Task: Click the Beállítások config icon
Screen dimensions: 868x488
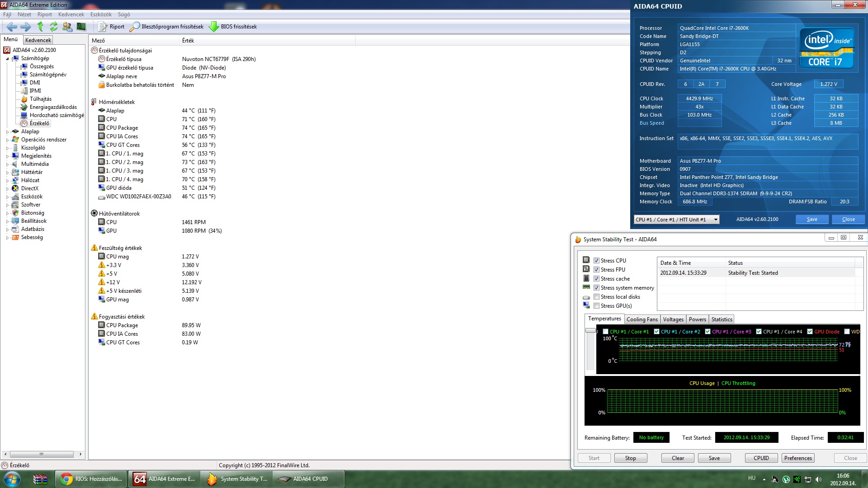Action: point(15,221)
